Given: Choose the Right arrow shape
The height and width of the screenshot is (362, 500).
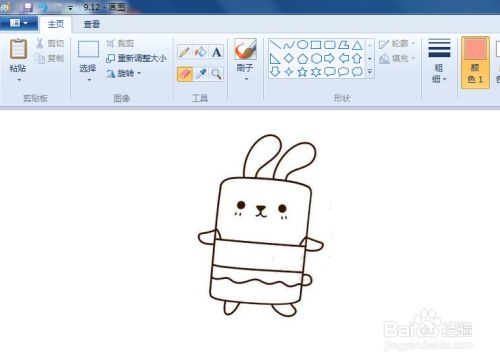Looking at the screenshot, I should [x=330, y=59].
